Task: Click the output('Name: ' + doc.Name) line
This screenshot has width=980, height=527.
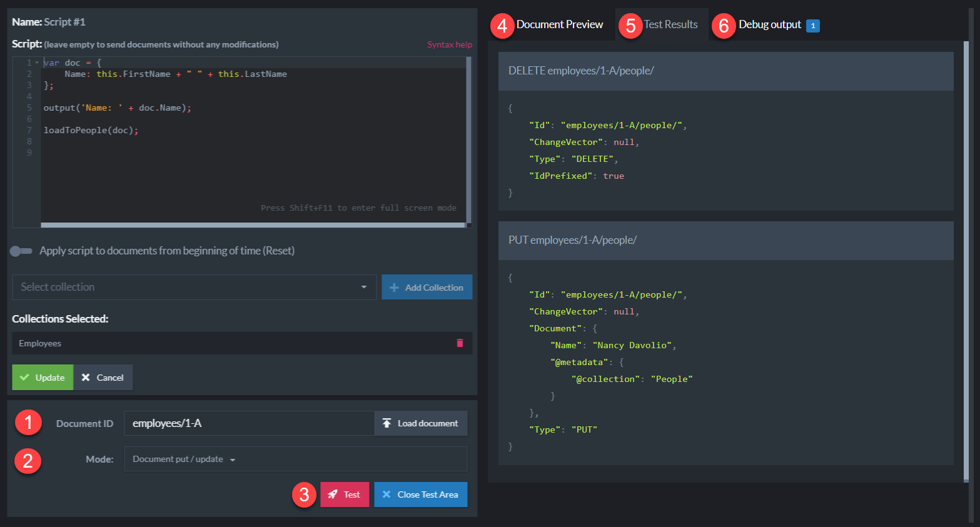Action: point(118,108)
